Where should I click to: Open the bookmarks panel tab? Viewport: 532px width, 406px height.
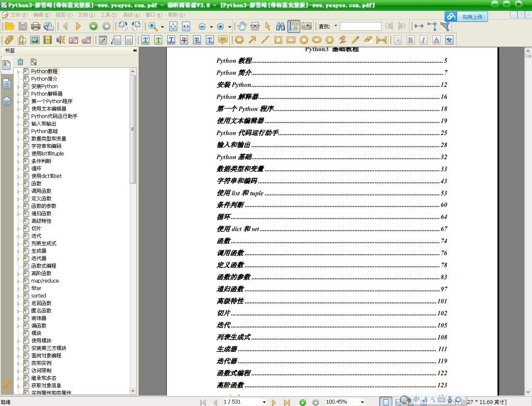(7, 65)
